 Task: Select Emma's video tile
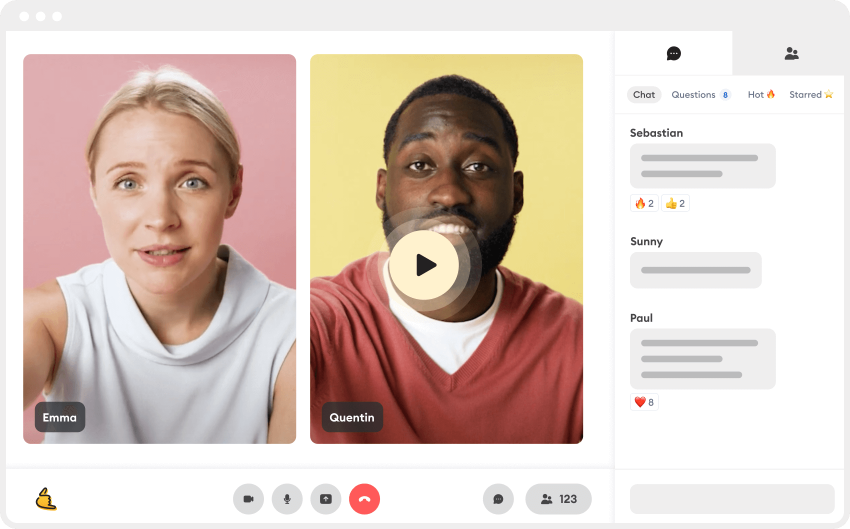(159, 249)
